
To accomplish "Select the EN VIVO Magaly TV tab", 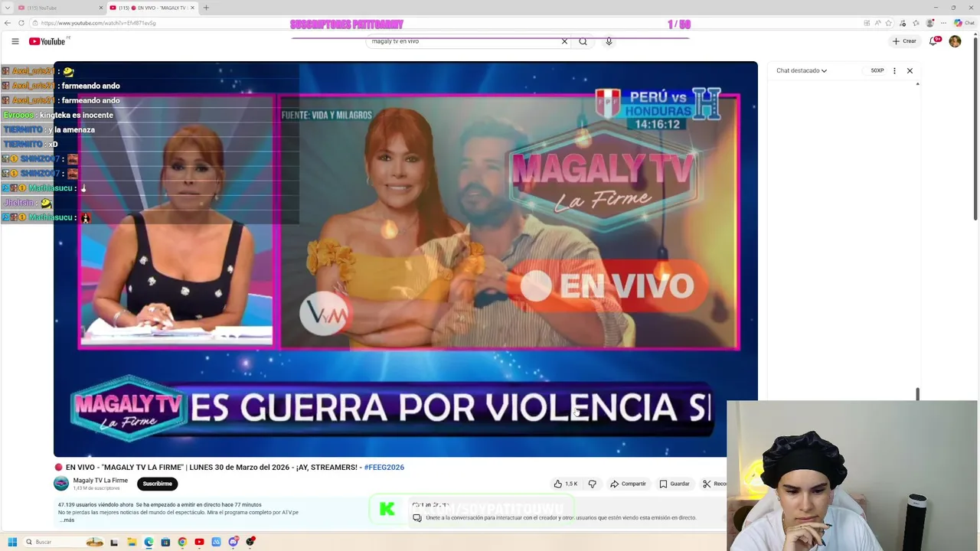I will coord(152,8).
